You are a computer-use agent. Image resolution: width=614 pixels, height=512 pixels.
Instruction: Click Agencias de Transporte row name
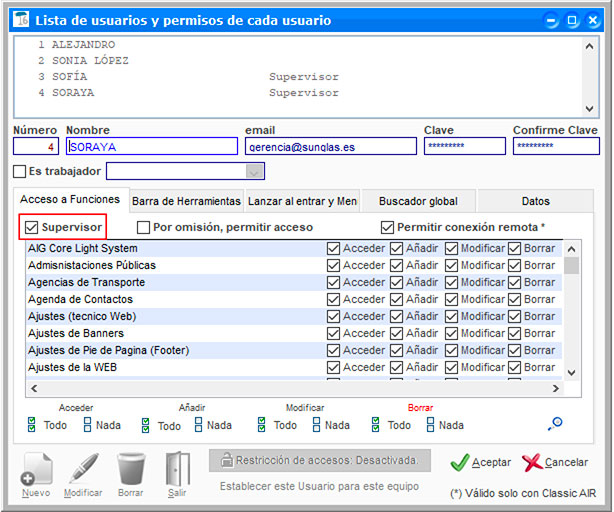coord(87,282)
